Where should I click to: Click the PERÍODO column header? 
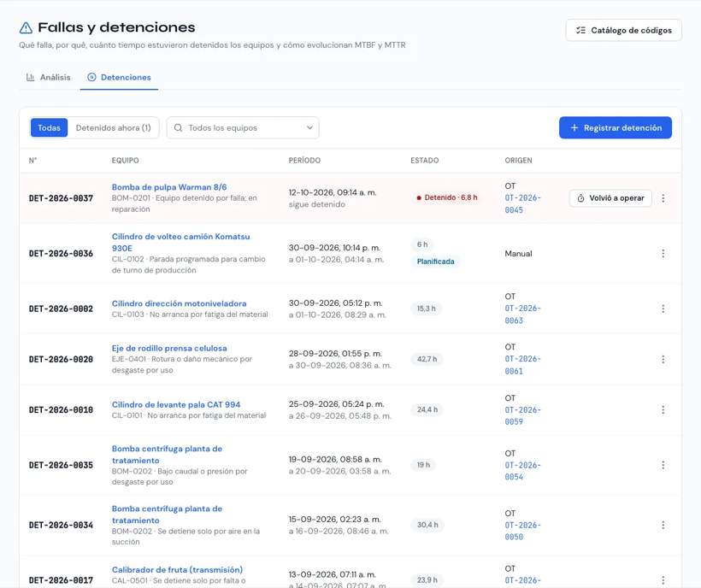pyautogui.click(x=304, y=161)
